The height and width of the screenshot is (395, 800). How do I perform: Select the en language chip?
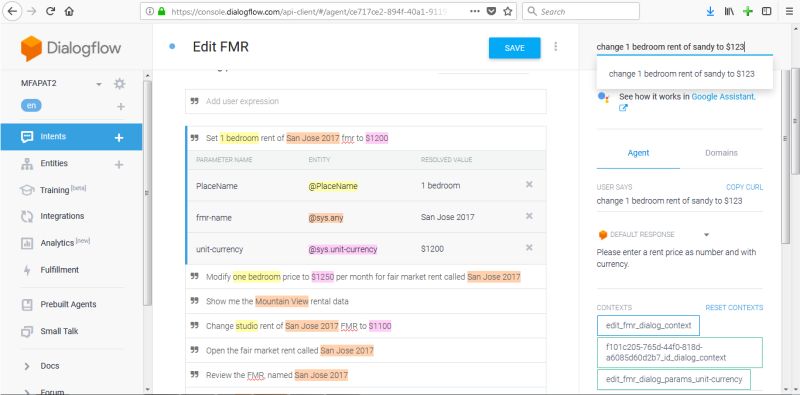click(x=31, y=106)
